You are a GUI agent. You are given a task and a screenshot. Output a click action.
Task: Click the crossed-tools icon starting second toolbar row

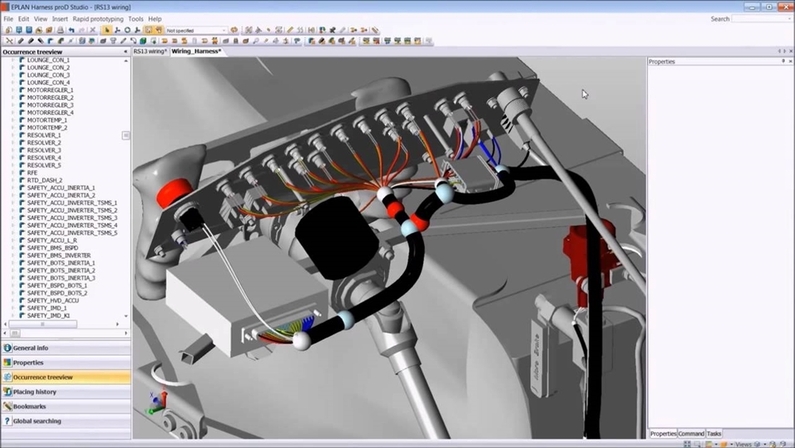point(9,41)
